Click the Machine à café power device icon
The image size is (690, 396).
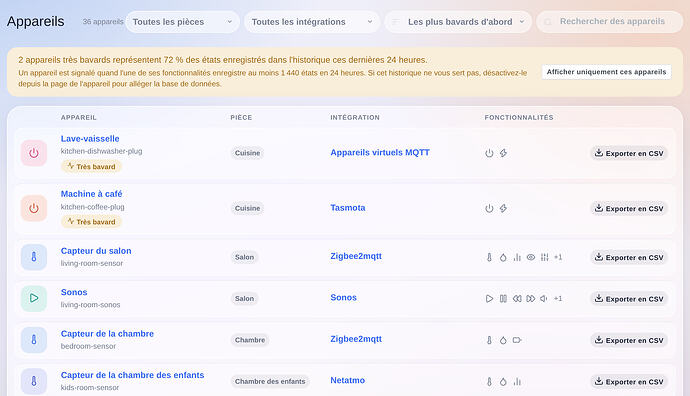coord(34,208)
